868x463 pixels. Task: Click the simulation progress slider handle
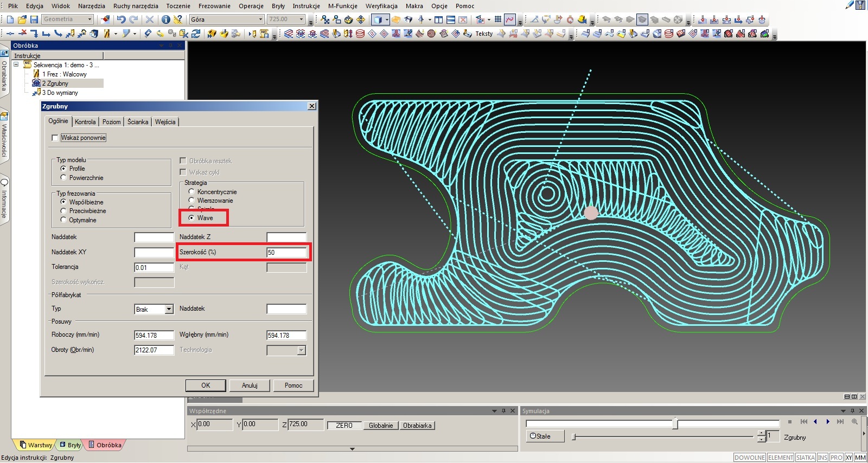pos(675,423)
